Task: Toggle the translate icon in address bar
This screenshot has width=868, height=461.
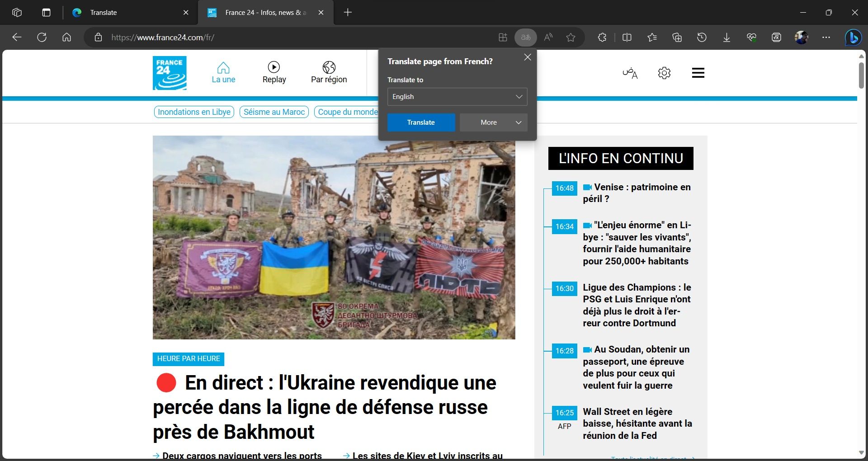Action: pos(525,38)
